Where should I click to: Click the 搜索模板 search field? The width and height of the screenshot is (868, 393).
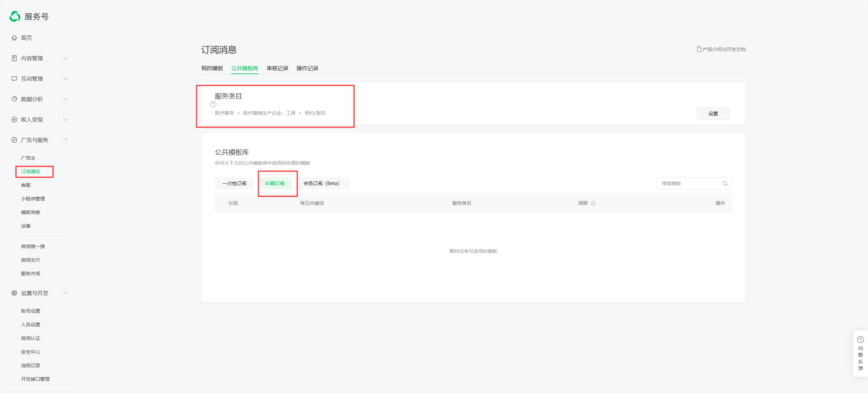click(689, 183)
